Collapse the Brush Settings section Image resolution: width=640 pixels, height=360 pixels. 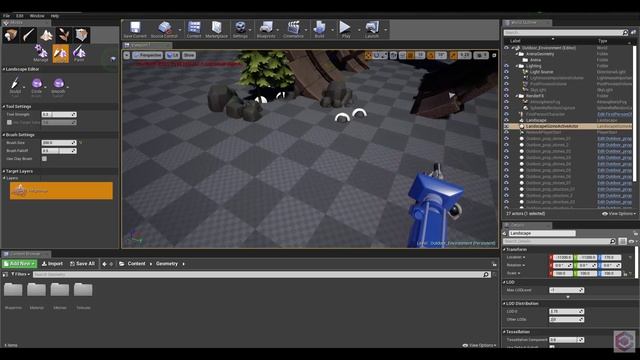[x=4, y=135]
